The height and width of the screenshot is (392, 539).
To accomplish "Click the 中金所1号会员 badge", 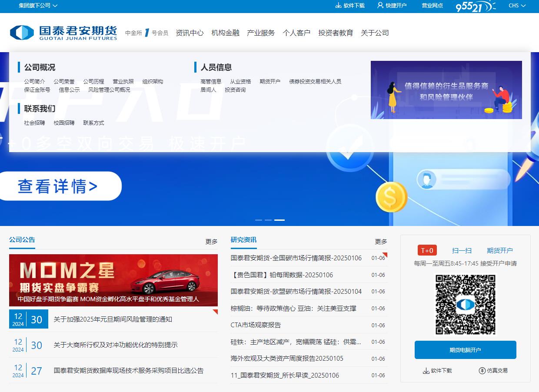I will tap(147, 33).
